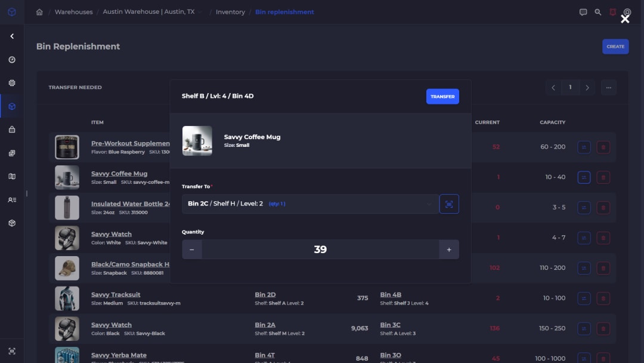
Task: Expand the Austin Warehouse breadcrumb dropdown
Action: (200, 12)
